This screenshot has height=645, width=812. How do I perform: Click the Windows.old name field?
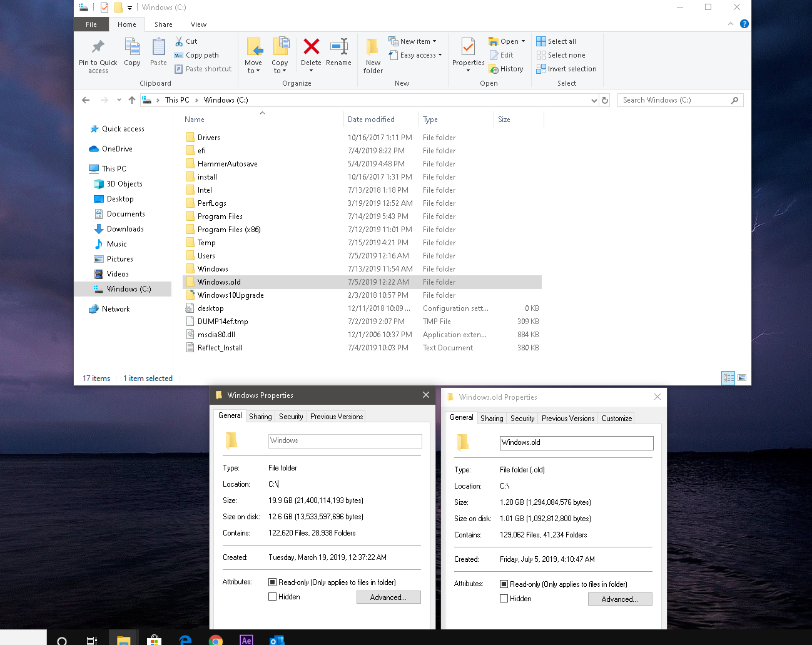click(577, 443)
